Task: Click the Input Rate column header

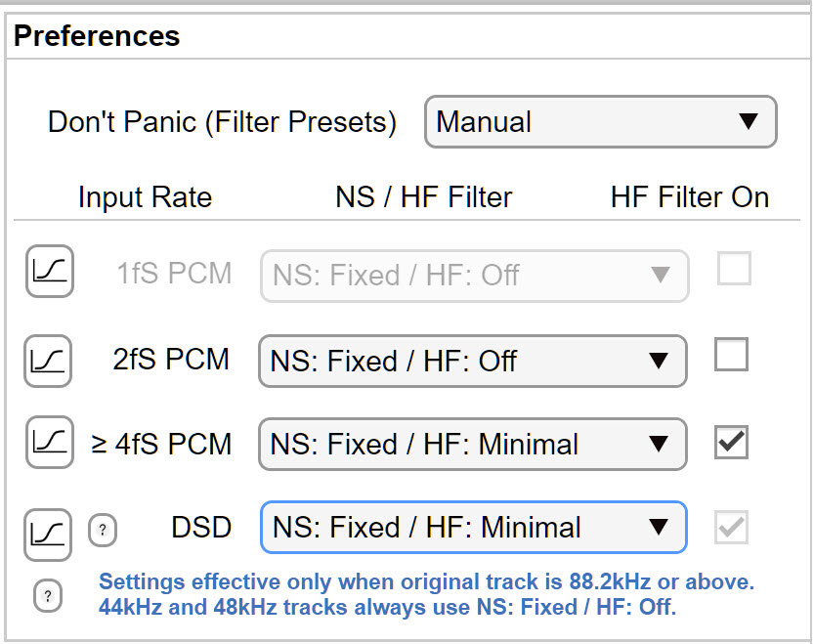Action: coord(145,197)
